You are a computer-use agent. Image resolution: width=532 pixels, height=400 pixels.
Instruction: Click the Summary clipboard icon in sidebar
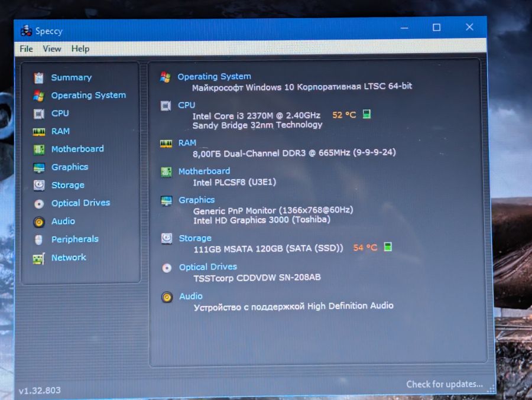[x=38, y=77]
